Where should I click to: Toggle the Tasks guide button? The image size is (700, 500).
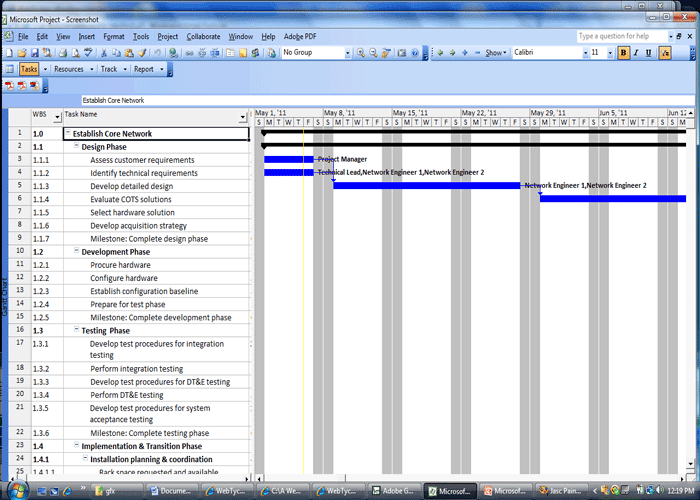click(x=29, y=69)
